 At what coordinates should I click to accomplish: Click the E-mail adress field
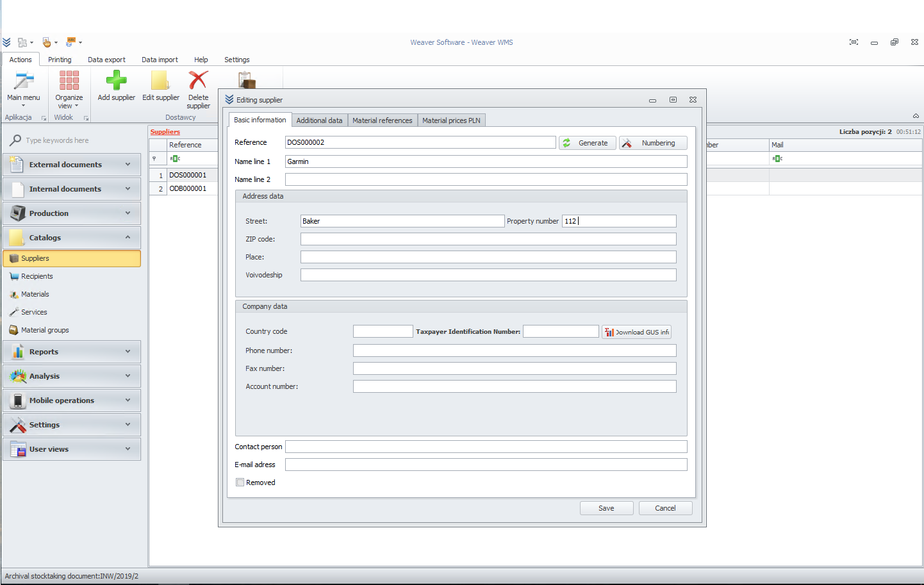click(x=486, y=465)
